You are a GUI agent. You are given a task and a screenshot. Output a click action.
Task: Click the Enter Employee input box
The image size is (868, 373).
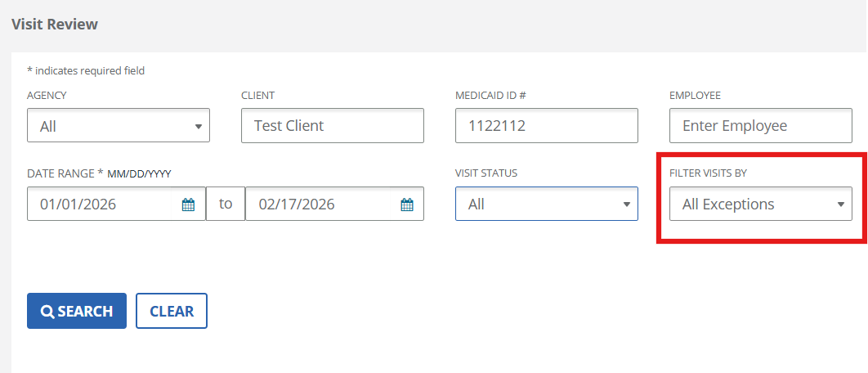click(x=760, y=126)
